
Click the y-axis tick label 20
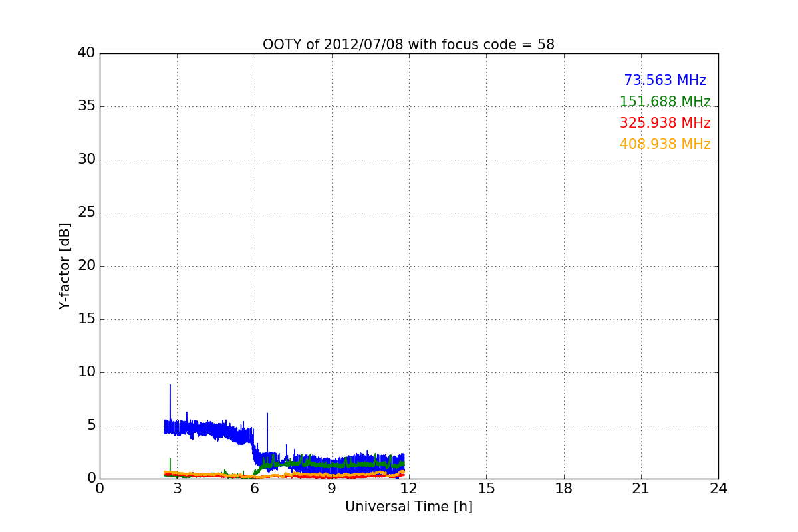[86, 266]
